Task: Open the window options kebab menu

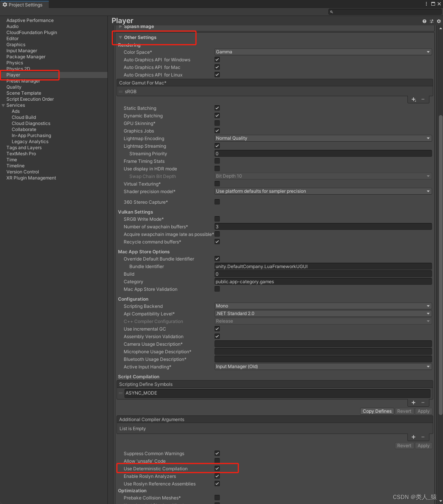Action: [426, 4]
